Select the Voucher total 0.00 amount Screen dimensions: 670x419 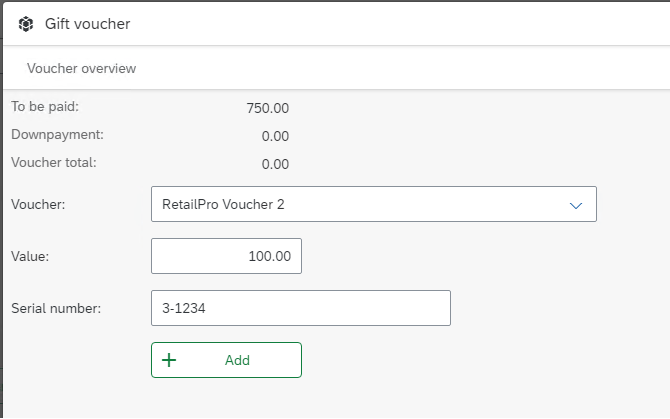click(275, 164)
